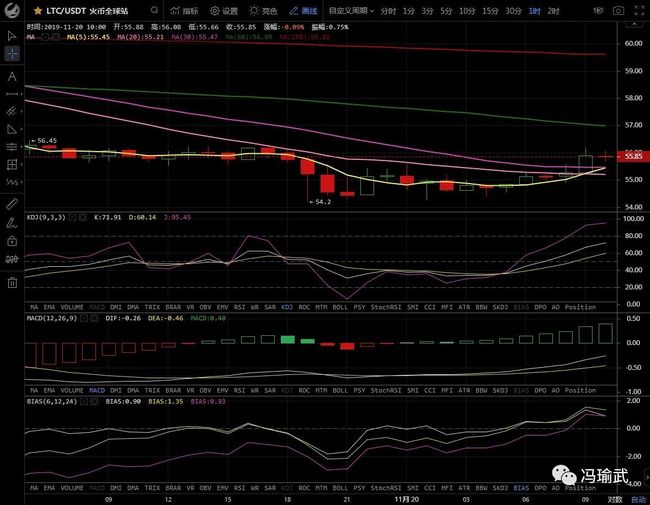Click the current price label 55.85
Image resolution: width=650 pixels, height=505 pixels.
point(633,156)
